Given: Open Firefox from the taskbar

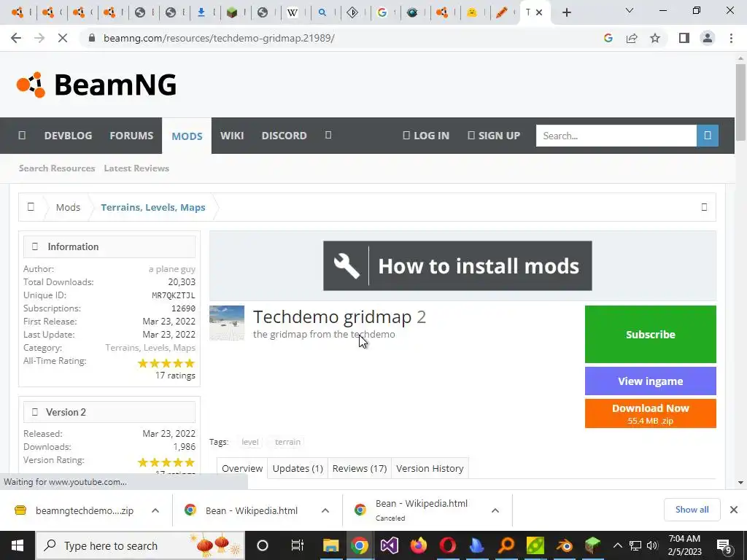Looking at the screenshot, I should point(418,545).
